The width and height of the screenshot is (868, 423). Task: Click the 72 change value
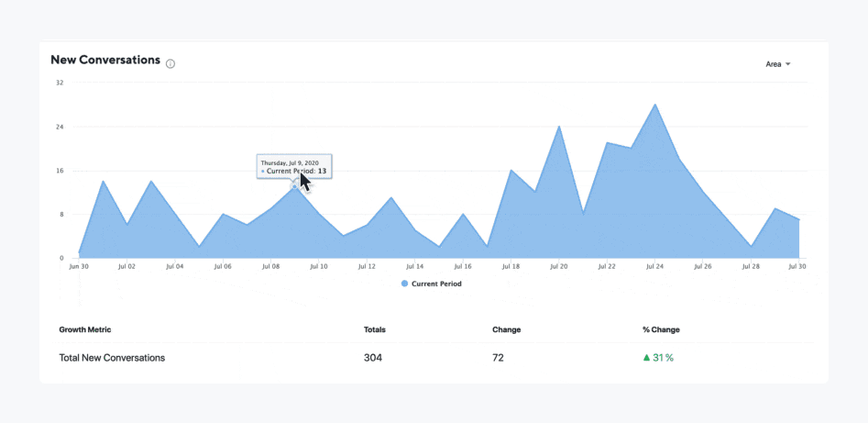pos(498,358)
